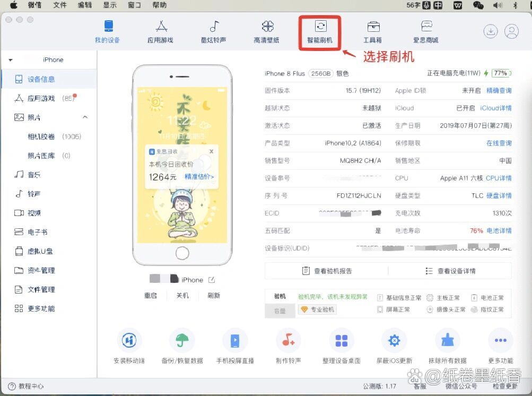Click the 重启 button

151,296
